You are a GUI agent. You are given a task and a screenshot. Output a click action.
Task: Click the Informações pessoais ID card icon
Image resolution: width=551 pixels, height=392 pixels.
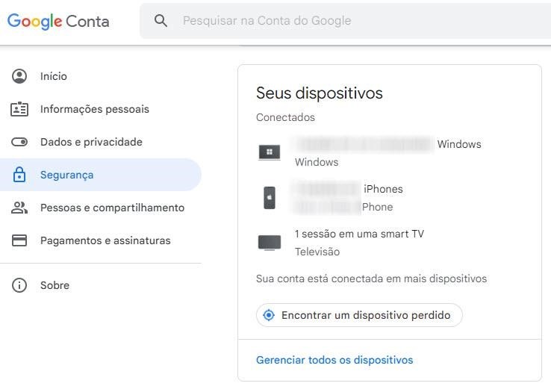tap(19, 109)
